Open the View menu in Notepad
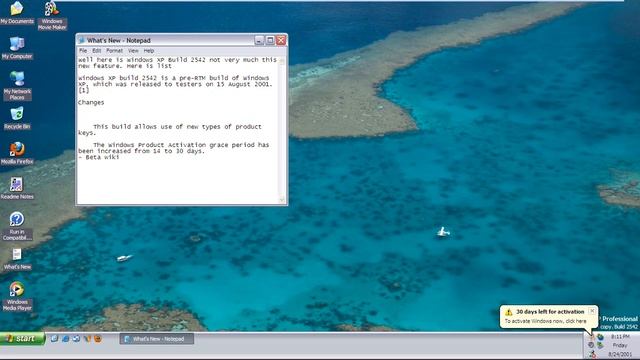Image resolution: width=640 pixels, height=360 pixels. [133, 51]
